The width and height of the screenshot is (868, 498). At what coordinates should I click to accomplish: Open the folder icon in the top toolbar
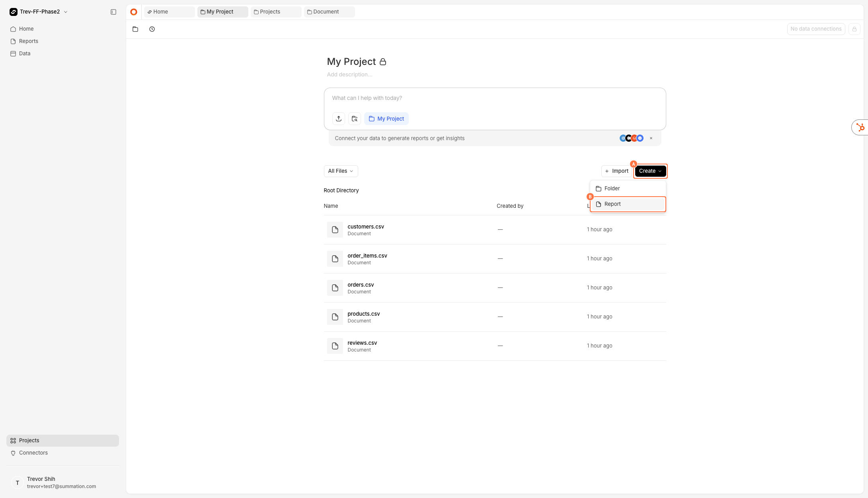135,29
